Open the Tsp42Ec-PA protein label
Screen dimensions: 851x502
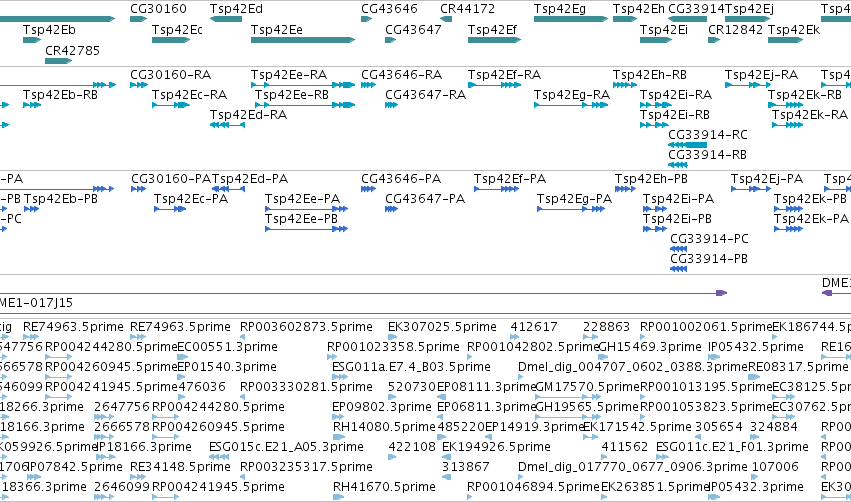pyautogui.click(x=191, y=199)
